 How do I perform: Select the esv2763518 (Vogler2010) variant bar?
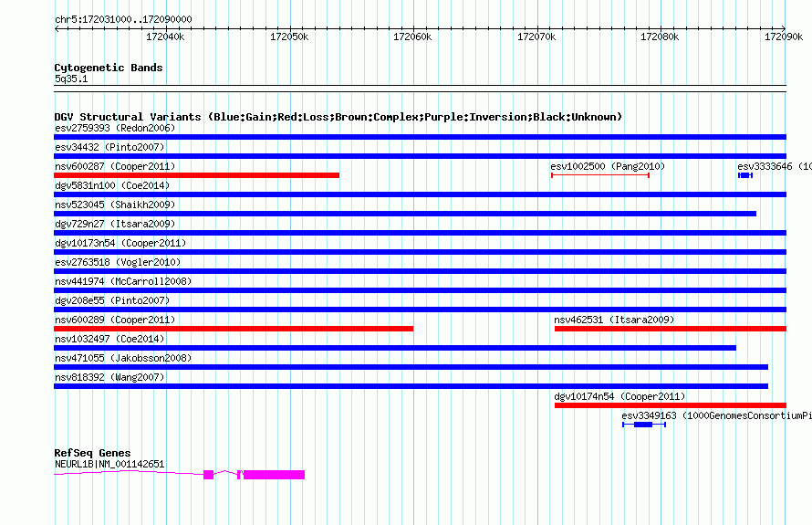pyautogui.click(x=420, y=271)
